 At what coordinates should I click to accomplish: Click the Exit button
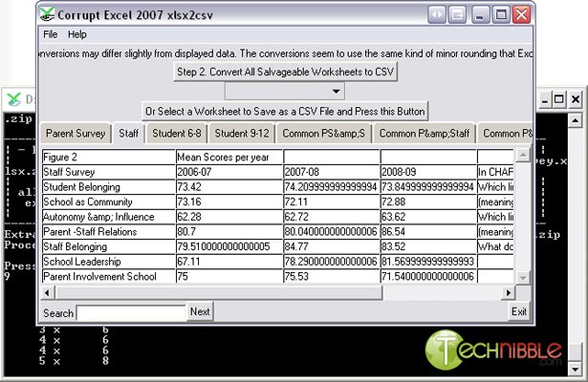tap(519, 311)
